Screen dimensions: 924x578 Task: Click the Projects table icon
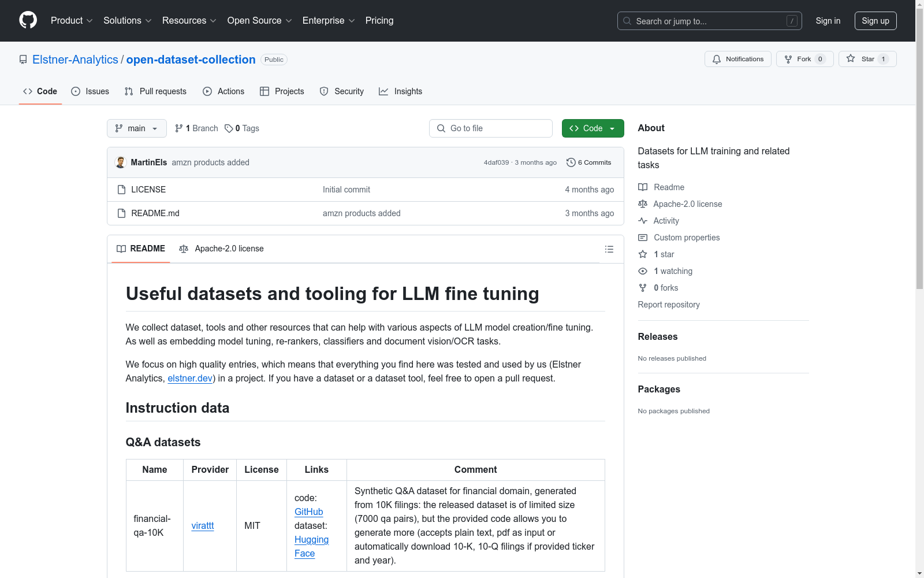pos(264,91)
